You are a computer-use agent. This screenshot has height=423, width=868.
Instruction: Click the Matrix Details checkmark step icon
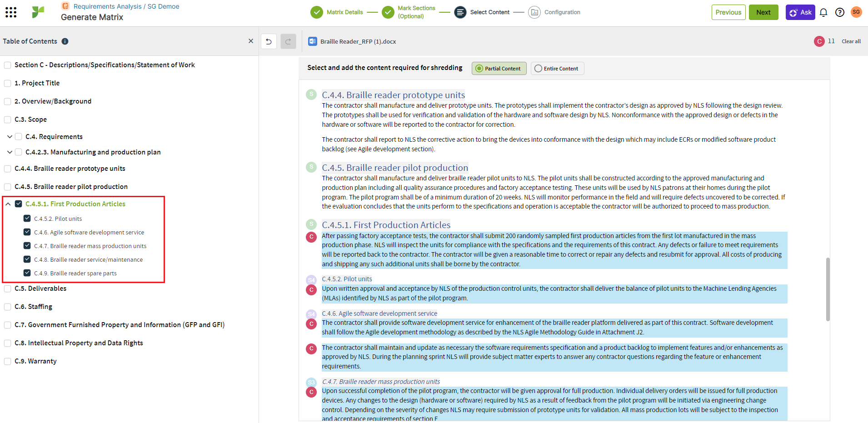(317, 12)
